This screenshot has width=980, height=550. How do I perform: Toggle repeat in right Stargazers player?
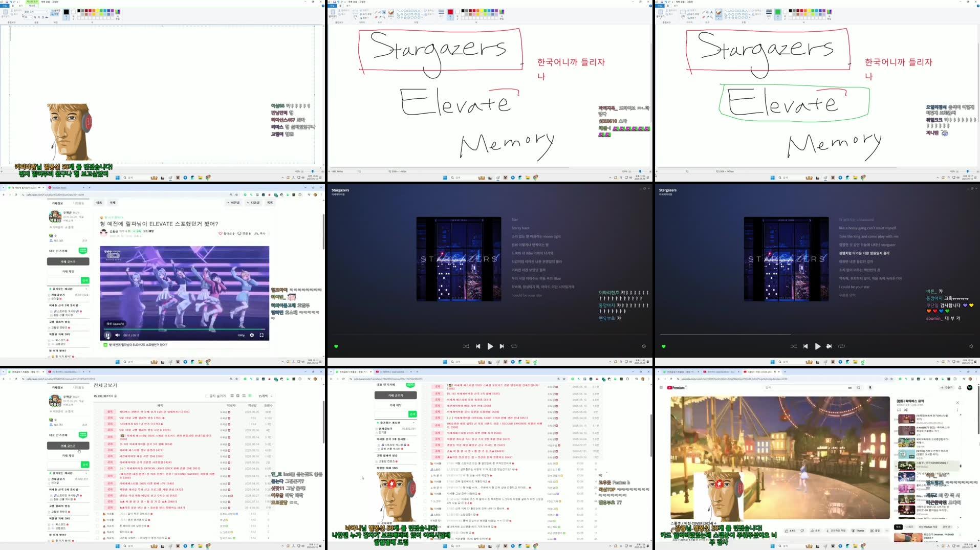coord(841,346)
